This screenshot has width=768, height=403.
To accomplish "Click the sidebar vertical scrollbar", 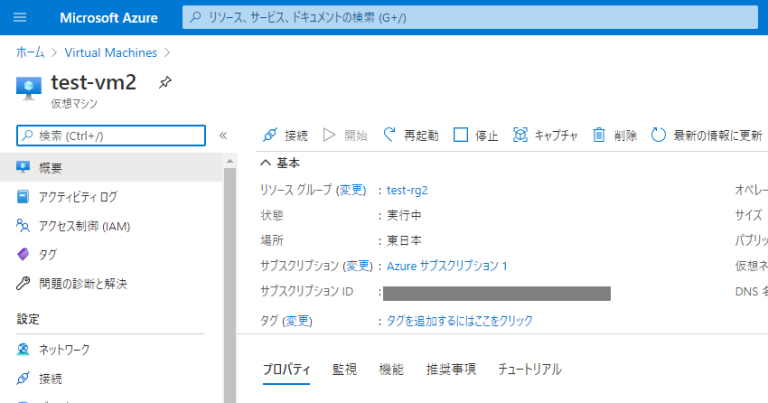I will click(230, 285).
